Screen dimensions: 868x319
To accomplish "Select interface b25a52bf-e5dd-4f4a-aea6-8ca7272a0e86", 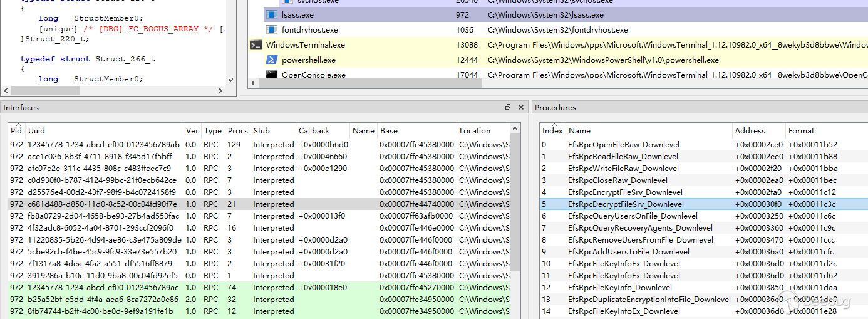I will click(103, 299).
